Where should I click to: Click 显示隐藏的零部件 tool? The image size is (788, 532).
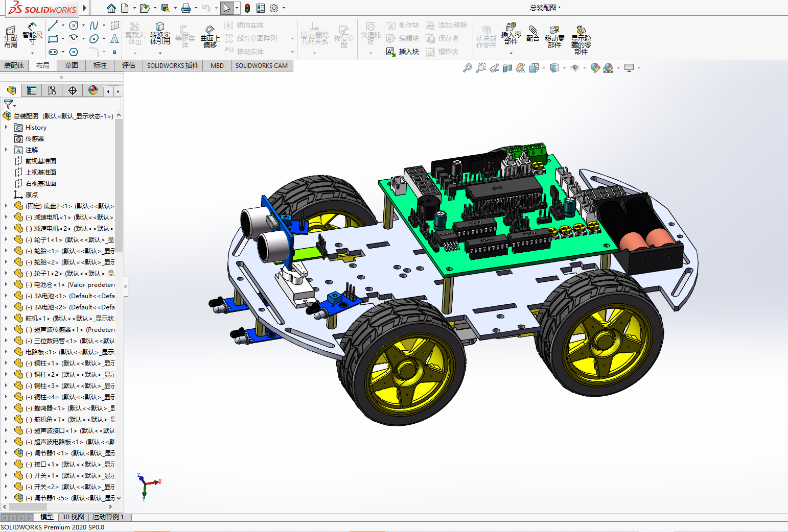pos(581,40)
